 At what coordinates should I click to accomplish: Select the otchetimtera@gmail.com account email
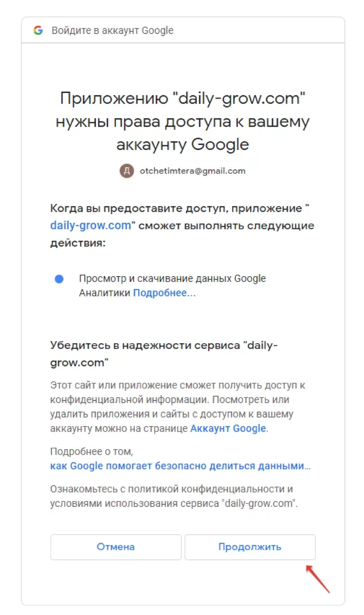192,171
